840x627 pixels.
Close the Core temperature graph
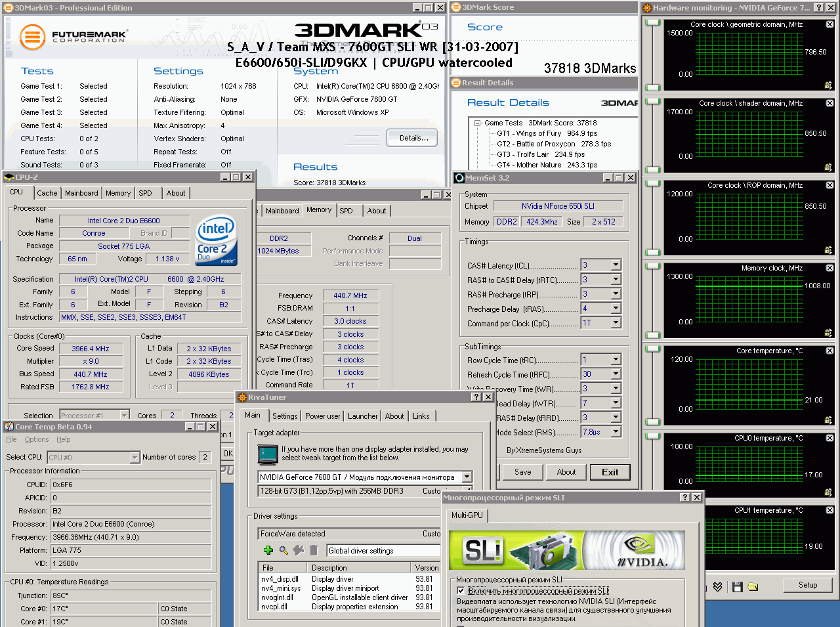click(x=829, y=351)
